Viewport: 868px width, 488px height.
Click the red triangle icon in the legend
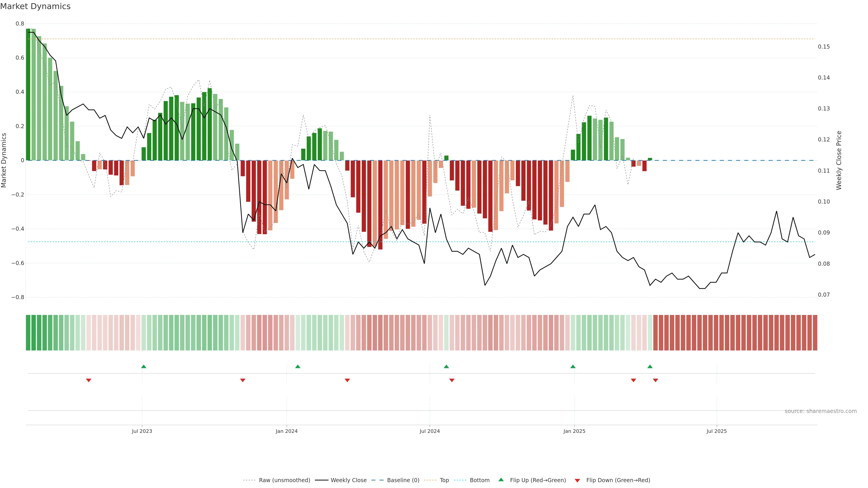click(x=577, y=481)
